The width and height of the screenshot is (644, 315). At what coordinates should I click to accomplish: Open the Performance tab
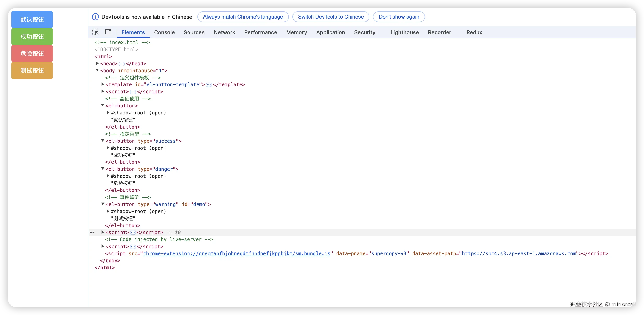(x=261, y=32)
